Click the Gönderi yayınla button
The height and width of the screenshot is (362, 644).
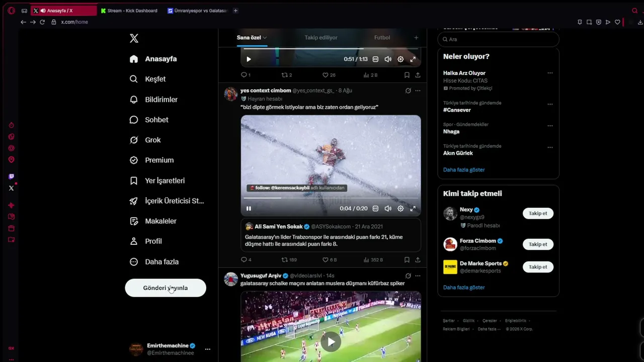(166, 288)
